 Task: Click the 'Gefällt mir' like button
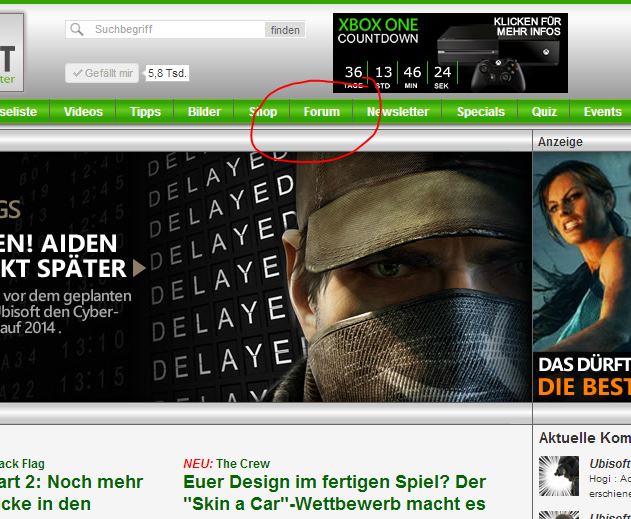pos(102,73)
